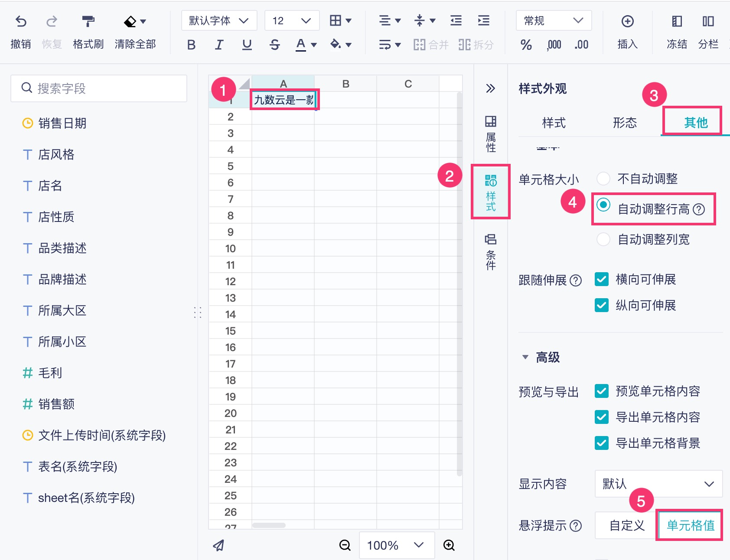730x560 pixels.
Task: Select column B header
Action: (345, 84)
